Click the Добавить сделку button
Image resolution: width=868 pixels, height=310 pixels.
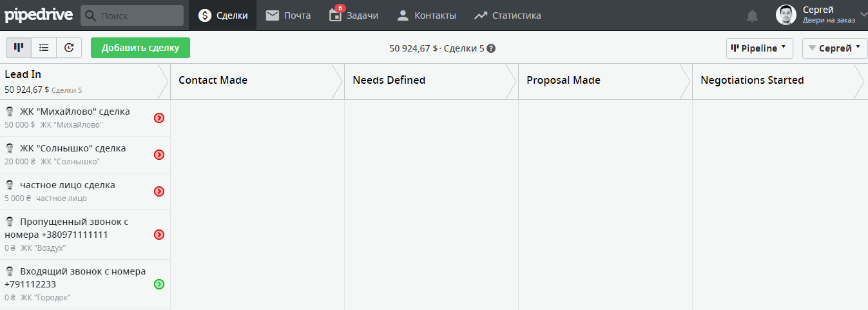tap(140, 48)
